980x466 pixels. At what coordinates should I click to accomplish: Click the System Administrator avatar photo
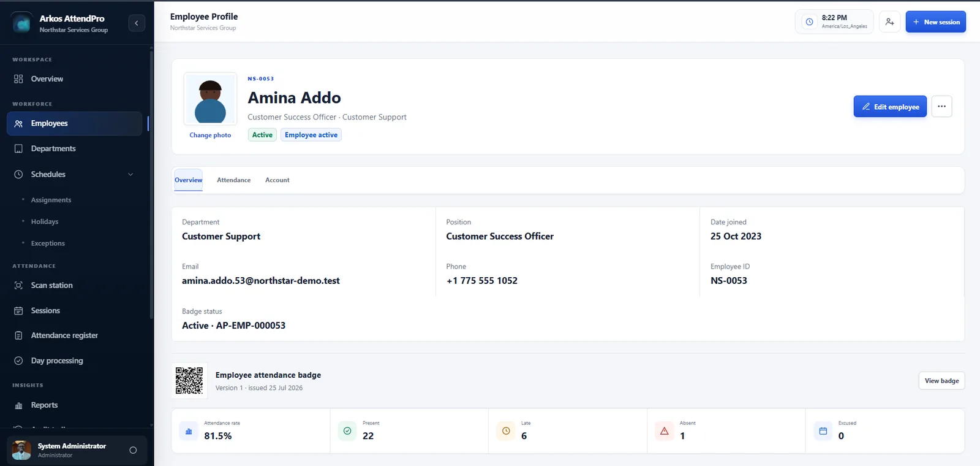[21, 451]
